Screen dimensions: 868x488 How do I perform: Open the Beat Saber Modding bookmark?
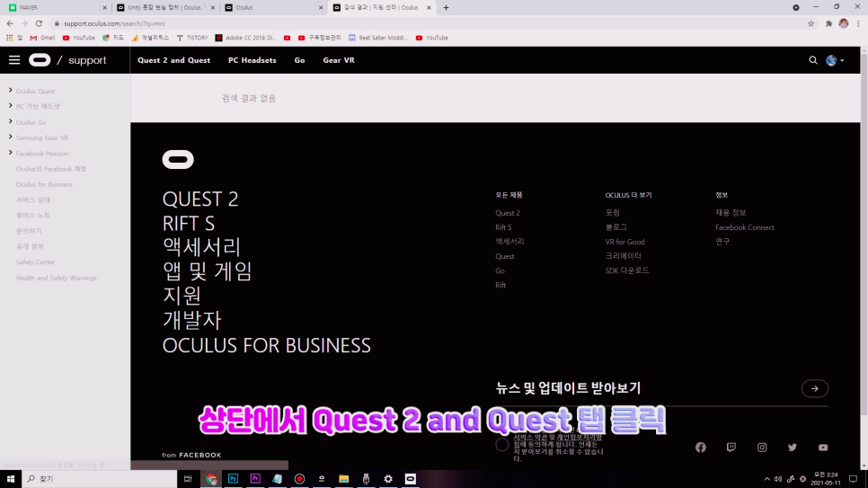(x=378, y=38)
